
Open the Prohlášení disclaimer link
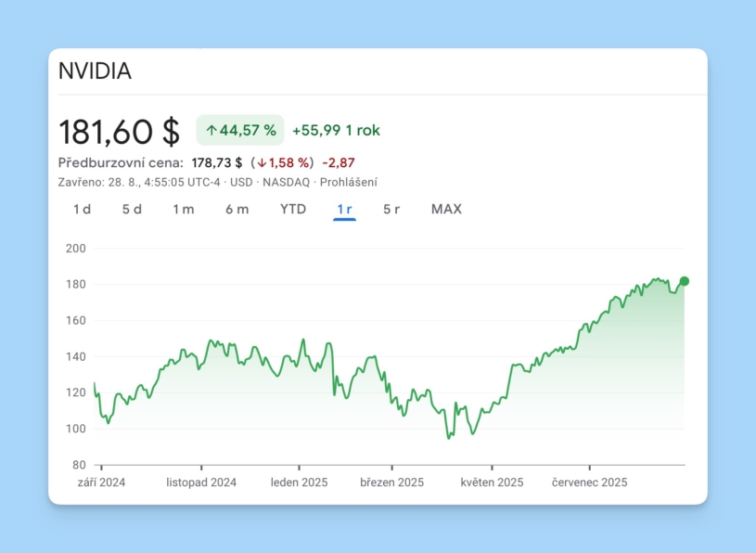tap(349, 183)
